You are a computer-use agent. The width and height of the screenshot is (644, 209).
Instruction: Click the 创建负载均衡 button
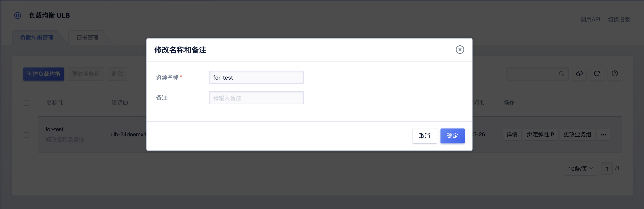pos(43,74)
